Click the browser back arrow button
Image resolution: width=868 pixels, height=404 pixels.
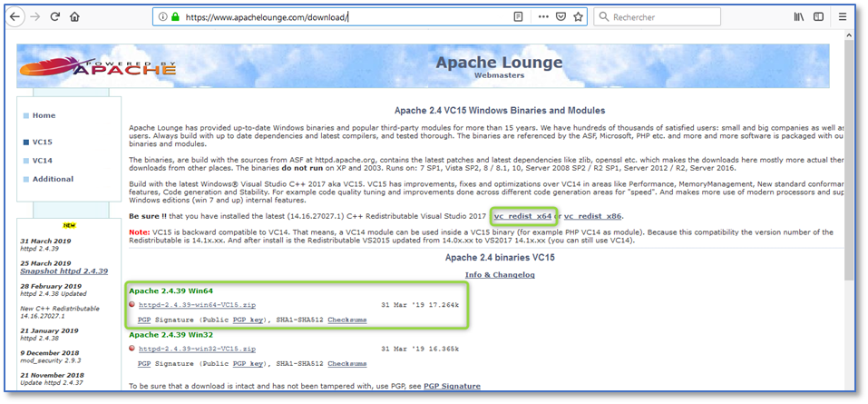(13, 16)
